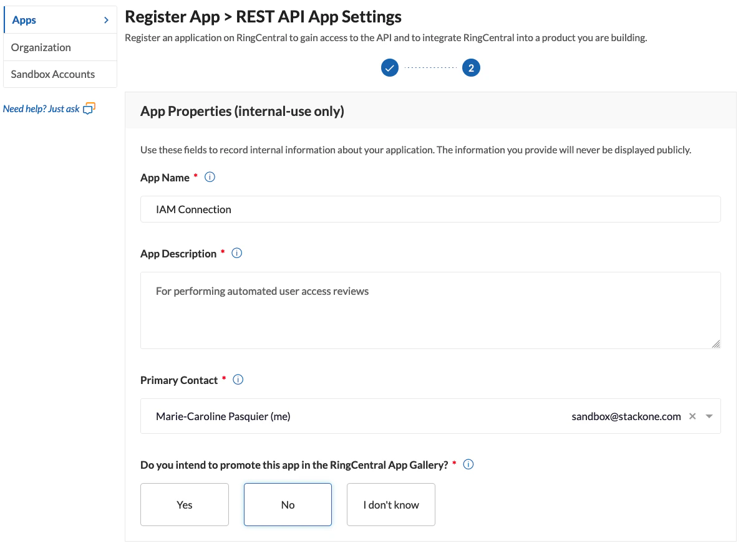Click the info icon next to Primary Contact
756x556 pixels.
point(237,380)
